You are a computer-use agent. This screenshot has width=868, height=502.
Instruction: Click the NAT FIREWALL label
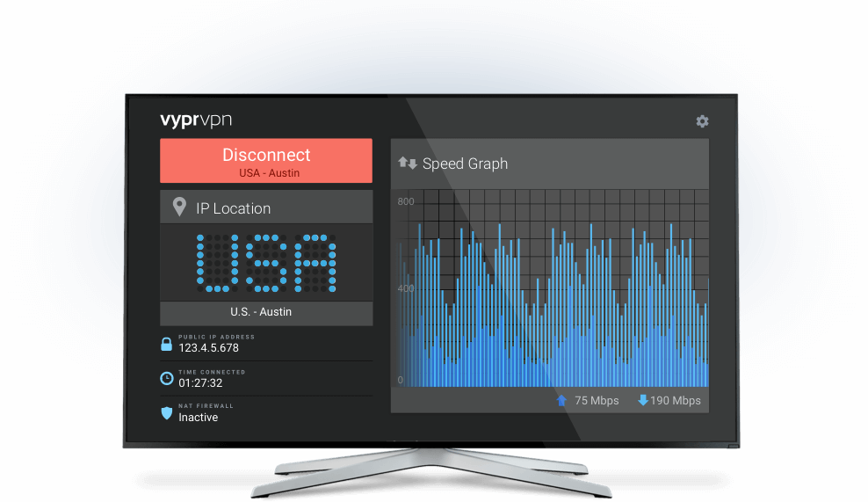(206, 406)
